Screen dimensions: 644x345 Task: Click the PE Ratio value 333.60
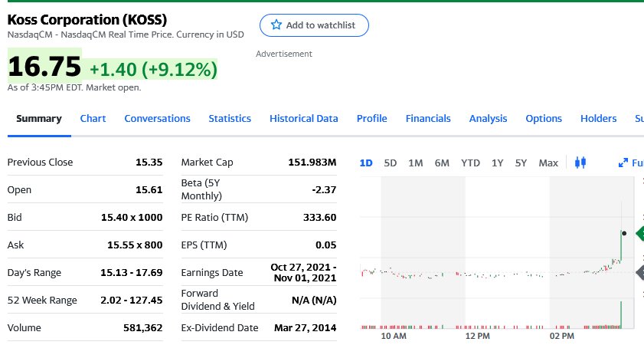319,217
